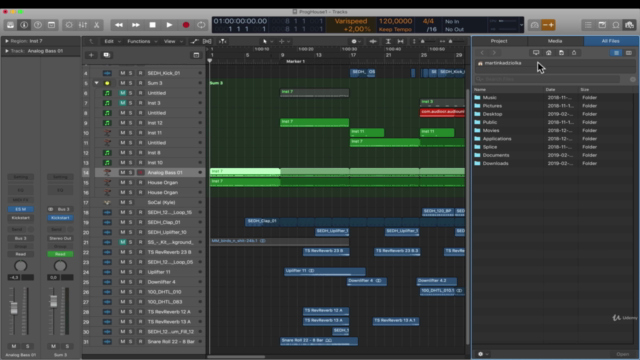Toggle Show Automation button
Image resolution: width=640 pixels, height=360 pixels.
coord(195,41)
